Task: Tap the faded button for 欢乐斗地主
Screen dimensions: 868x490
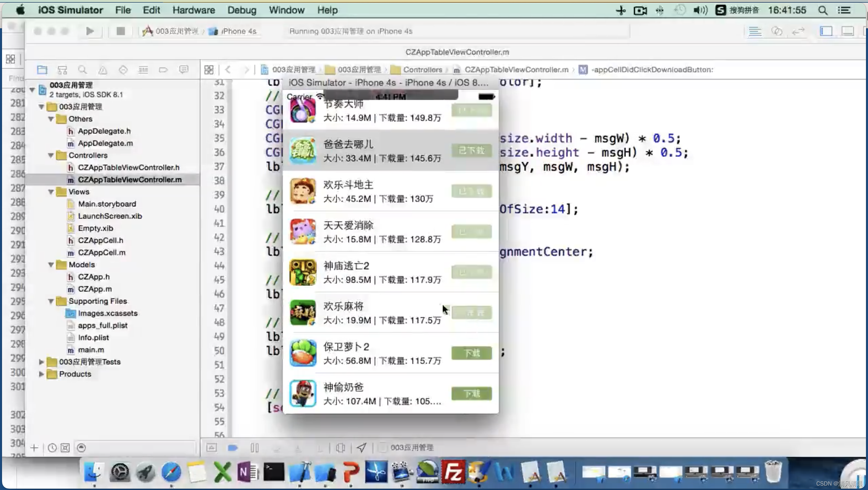Action: 471,191
